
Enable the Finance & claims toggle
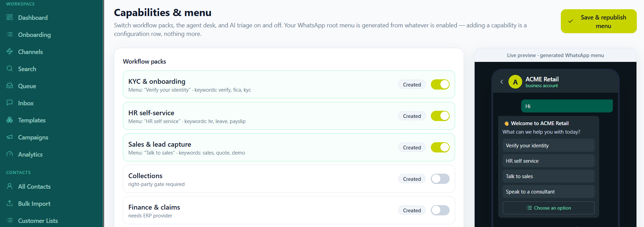pyautogui.click(x=440, y=210)
